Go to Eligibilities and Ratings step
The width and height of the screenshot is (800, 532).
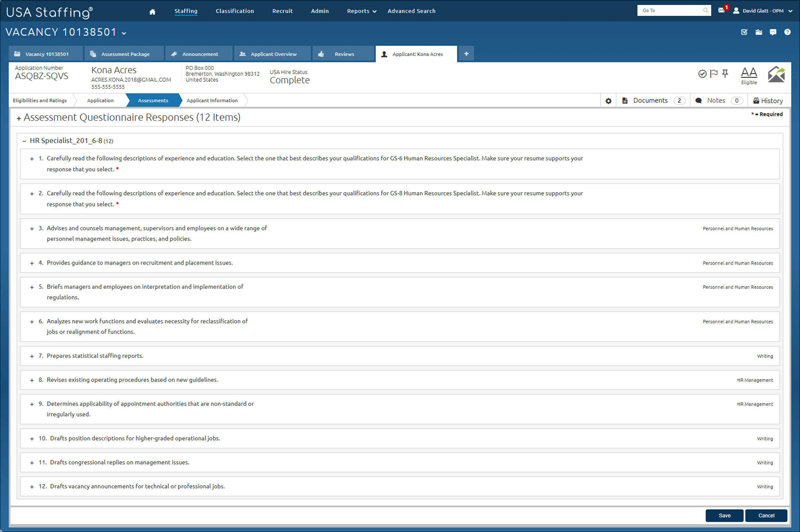tap(40, 100)
